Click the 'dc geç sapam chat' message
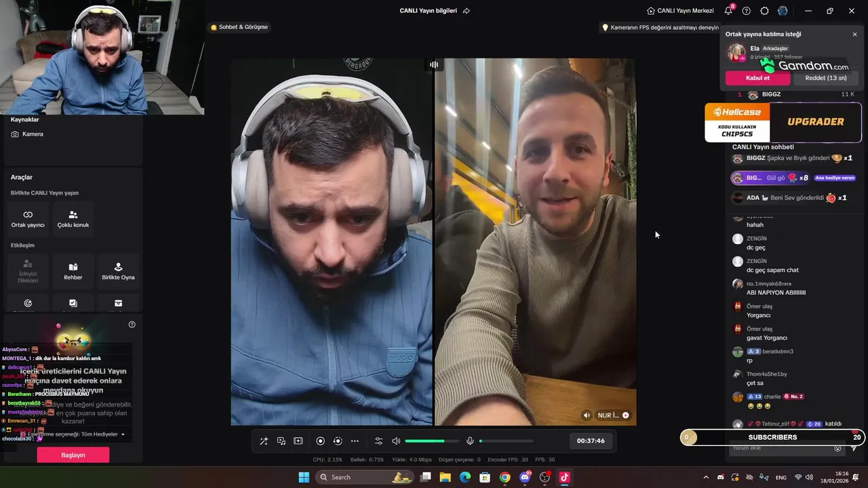The width and height of the screenshot is (868, 488). point(772,270)
